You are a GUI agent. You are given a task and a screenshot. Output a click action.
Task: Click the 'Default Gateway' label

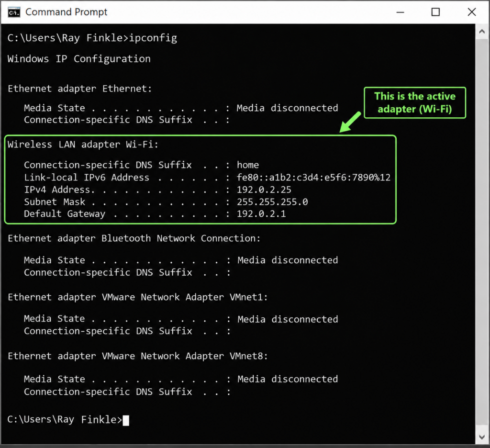coord(65,214)
